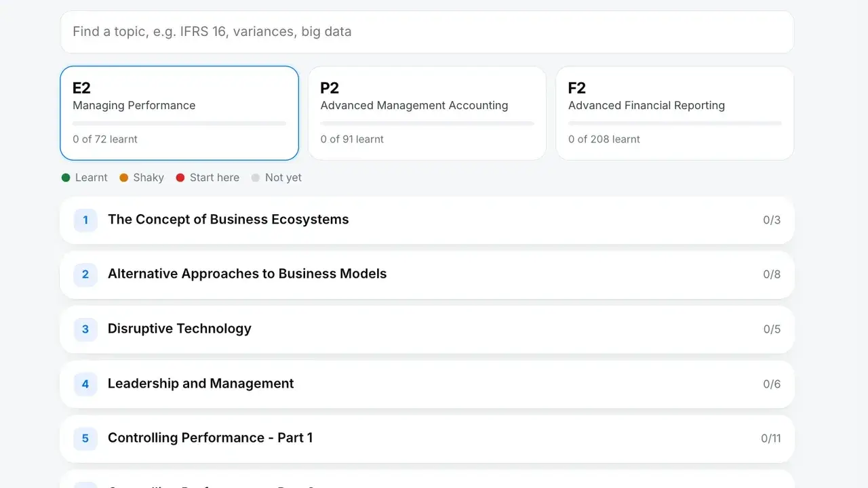
Task: Click the orange Shaky legend dot
Action: (x=123, y=178)
